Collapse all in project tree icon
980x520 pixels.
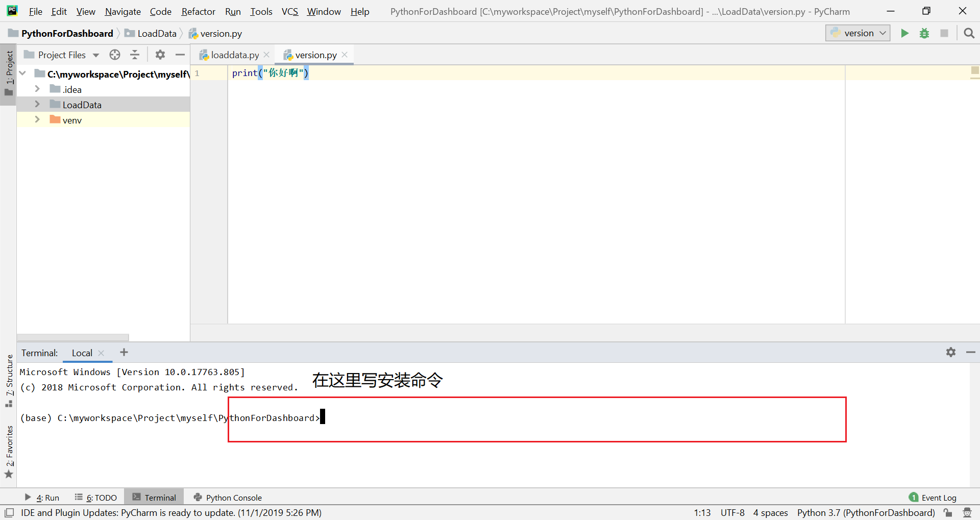click(135, 55)
